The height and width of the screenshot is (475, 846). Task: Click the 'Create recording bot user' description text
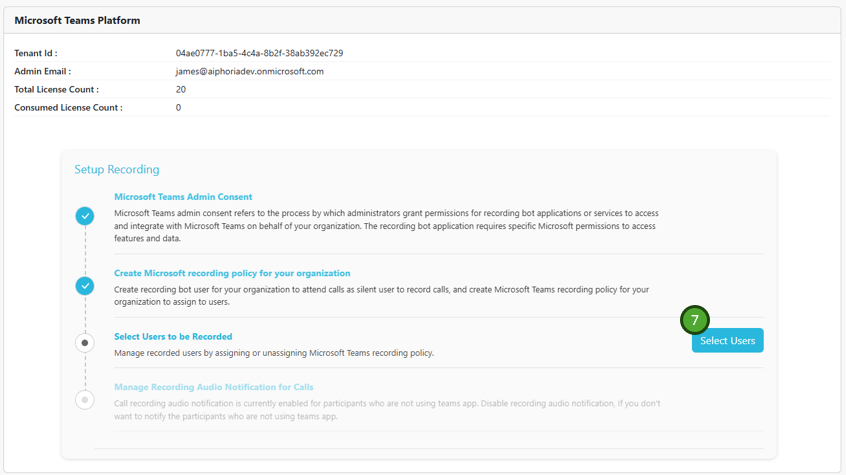pos(381,296)
